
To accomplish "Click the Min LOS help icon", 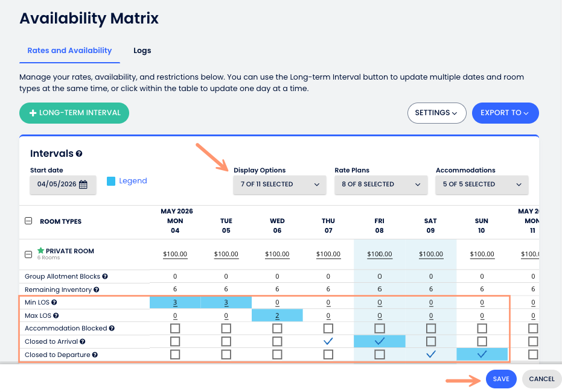I will click(x=54, y=302).
